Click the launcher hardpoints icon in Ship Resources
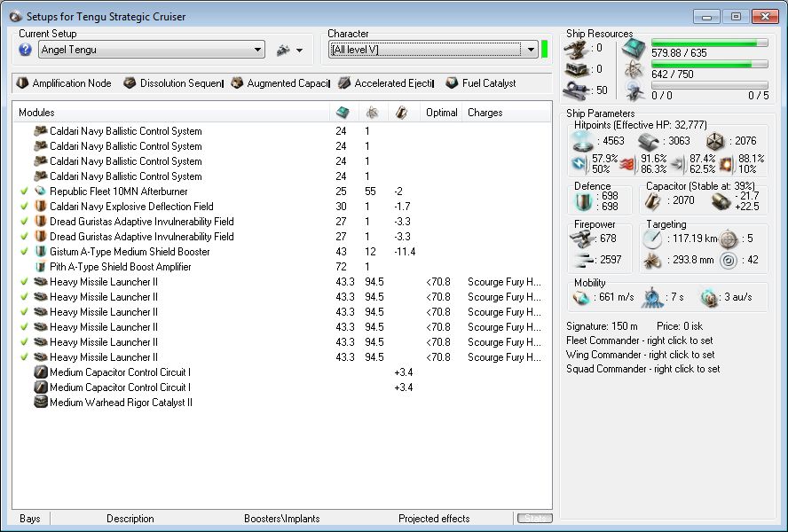Screen dimensions: 788x532 click(x=577, y=69)
